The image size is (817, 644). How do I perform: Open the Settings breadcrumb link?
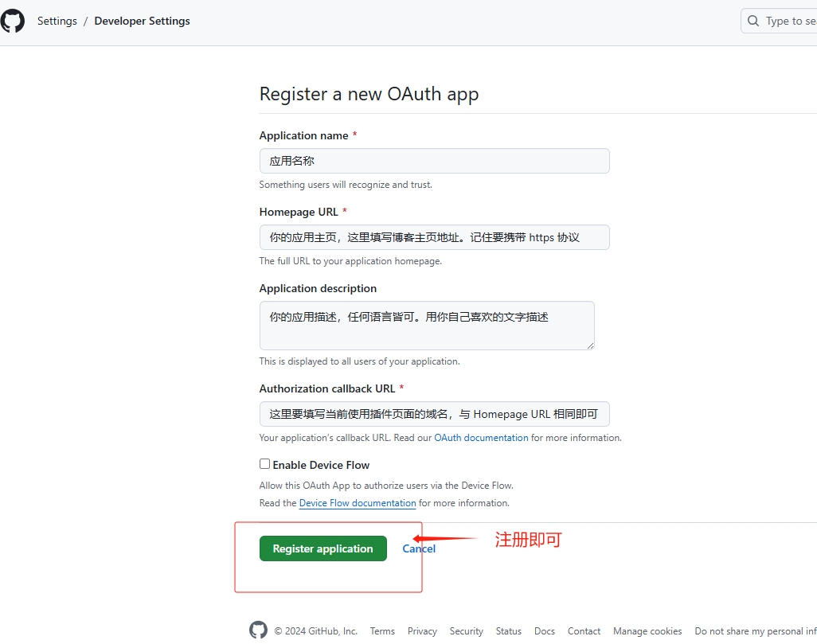[x=57, y=21]
